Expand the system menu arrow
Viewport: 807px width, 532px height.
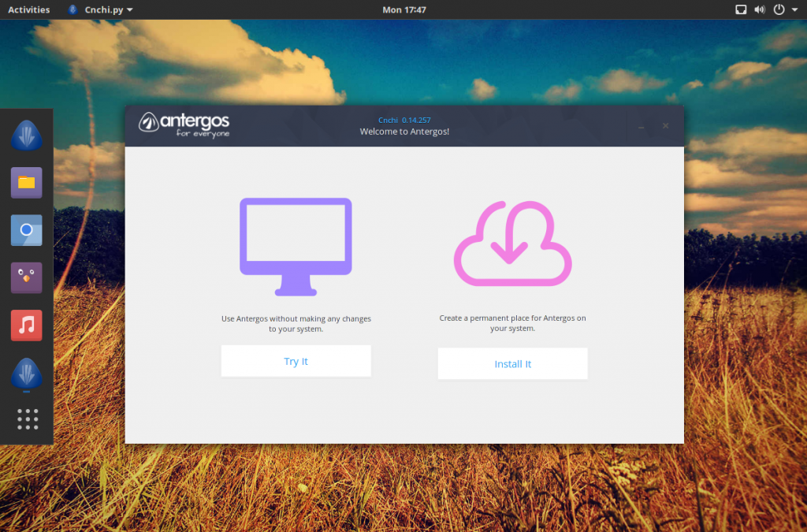tap(794, 9)
